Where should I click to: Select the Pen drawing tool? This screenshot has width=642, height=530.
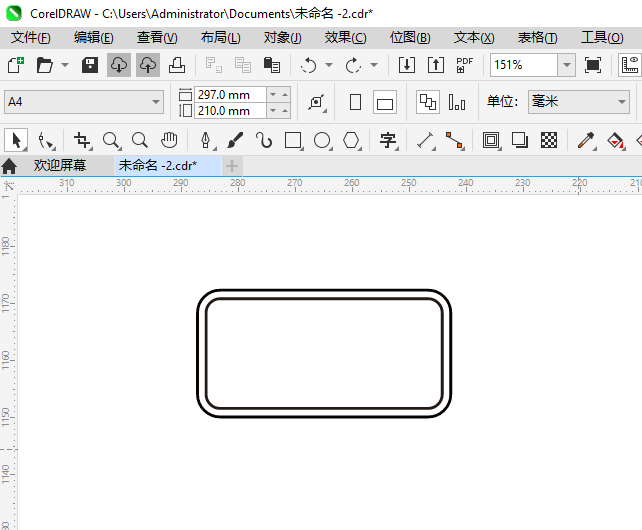click(x=206, y=140)
